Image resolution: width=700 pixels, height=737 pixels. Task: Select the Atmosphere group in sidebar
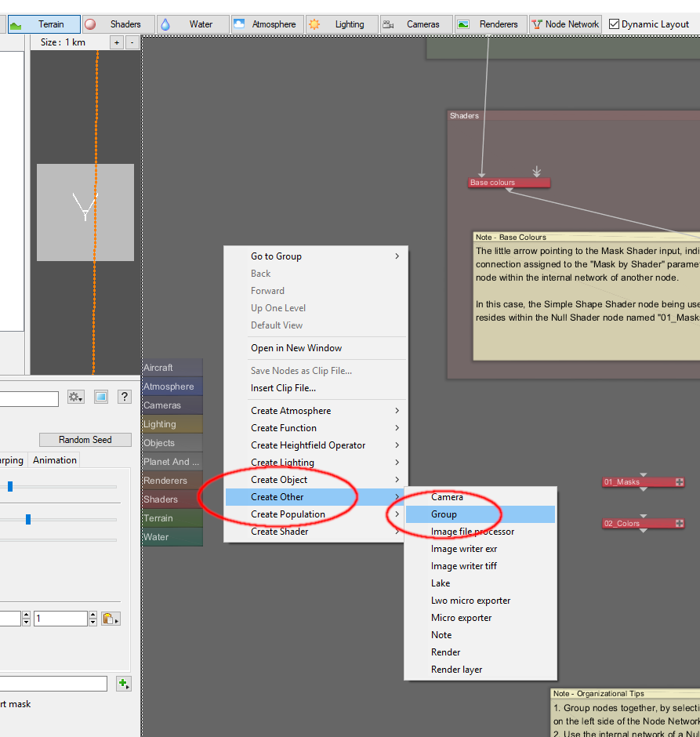[x=172, y=387]
